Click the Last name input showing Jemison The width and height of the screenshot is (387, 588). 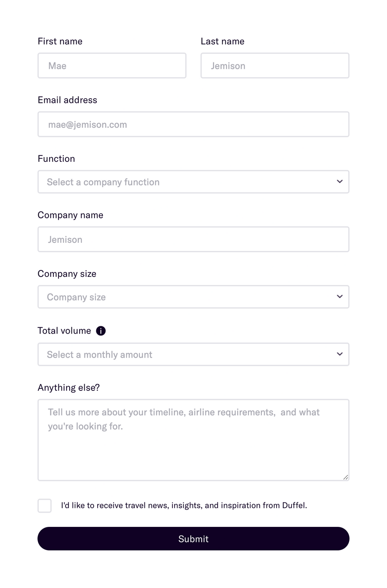(x=275, y=65)
